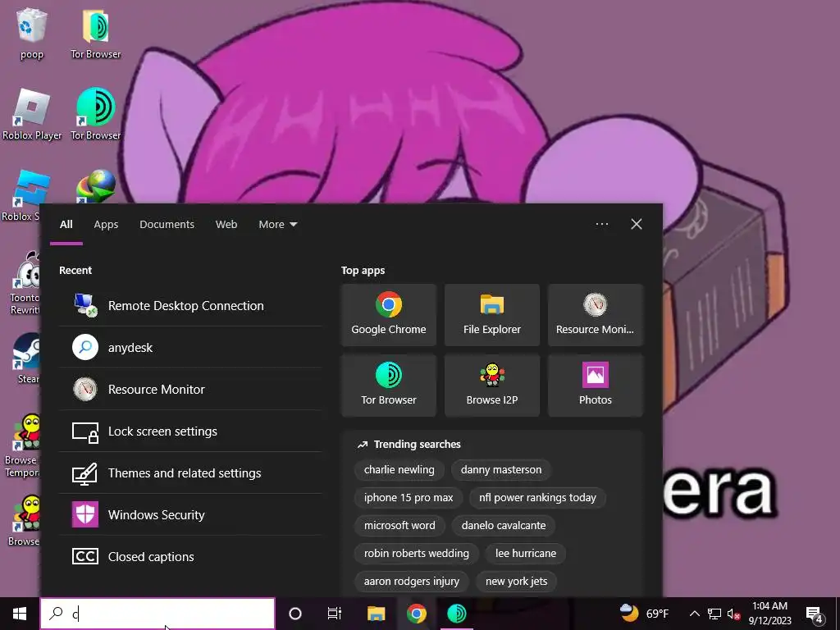Open the Windows Start menu
Image resolution: width=840 pixels, height=630 pixels.
click(20, 614)
